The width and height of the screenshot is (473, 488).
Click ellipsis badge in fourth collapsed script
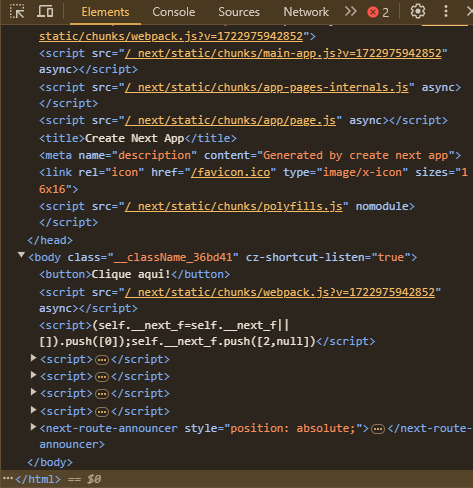pyautogui.click(x=102, y=412)
